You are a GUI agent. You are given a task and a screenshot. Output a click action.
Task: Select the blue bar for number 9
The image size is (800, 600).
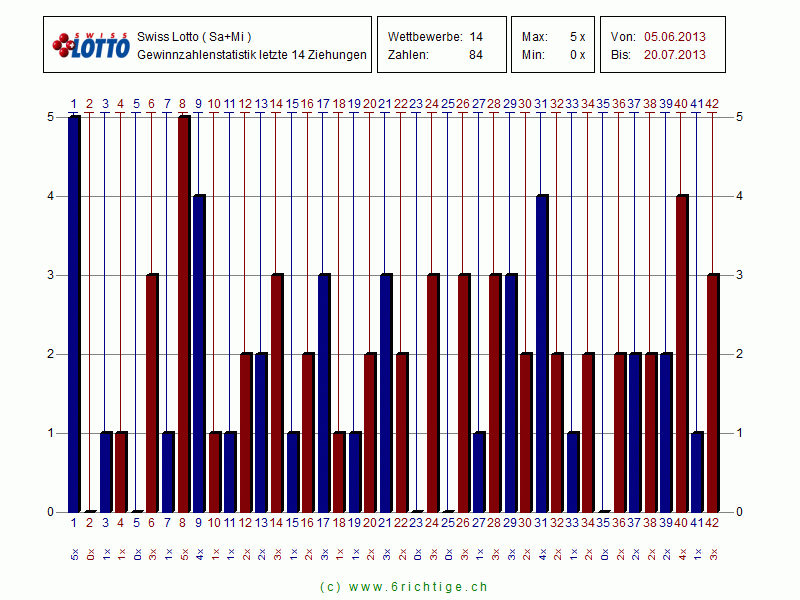click(198, 353)
